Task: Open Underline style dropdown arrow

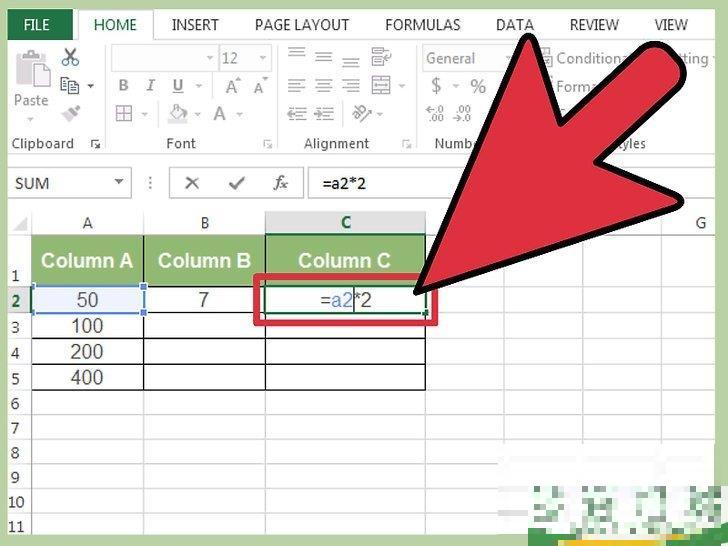Action: [199, 86]
